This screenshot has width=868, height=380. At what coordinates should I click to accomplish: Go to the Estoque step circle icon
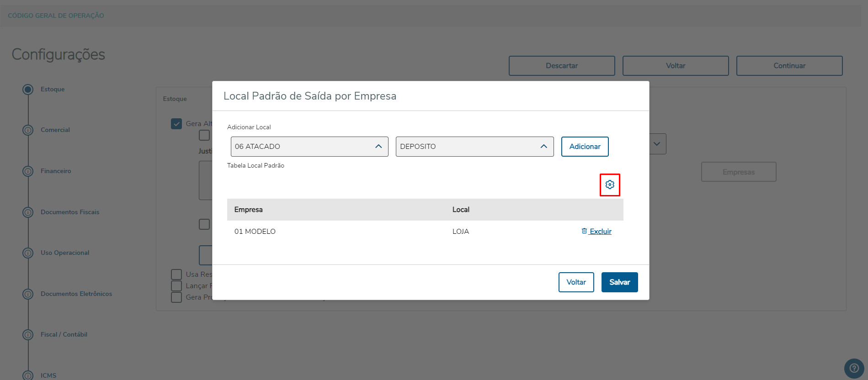click(28, 90)
